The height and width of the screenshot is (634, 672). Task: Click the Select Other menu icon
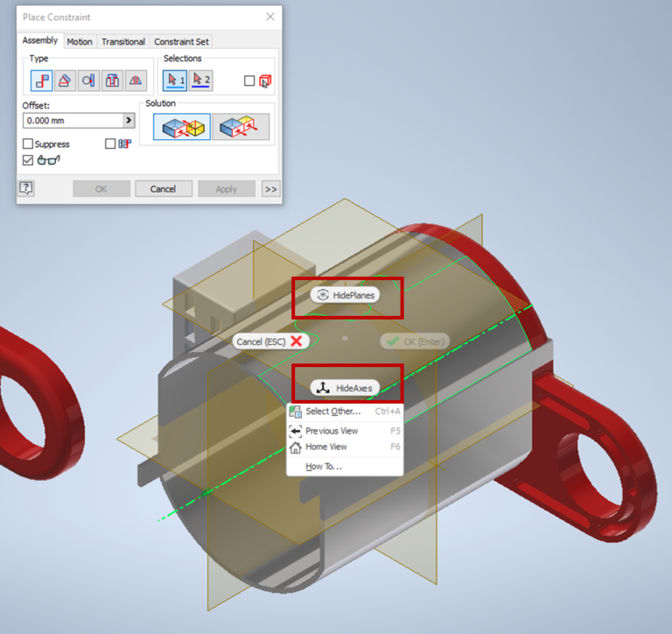[x=295, y=412]
